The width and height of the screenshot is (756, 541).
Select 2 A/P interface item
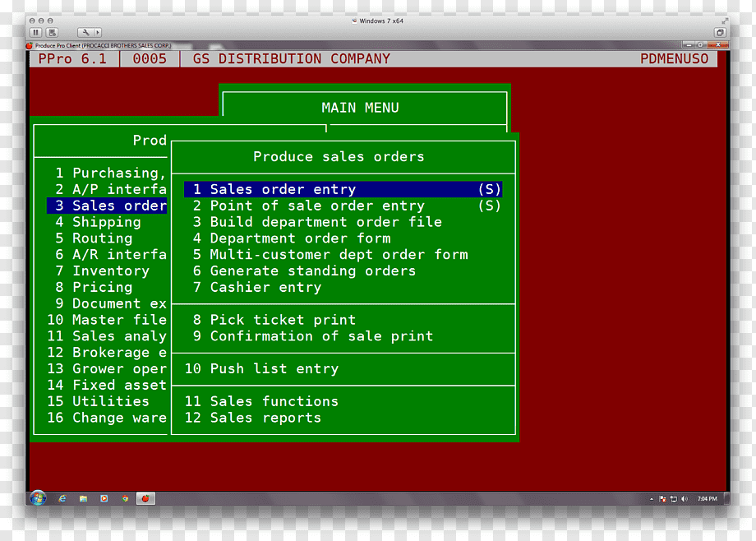[x=107, y=189]
